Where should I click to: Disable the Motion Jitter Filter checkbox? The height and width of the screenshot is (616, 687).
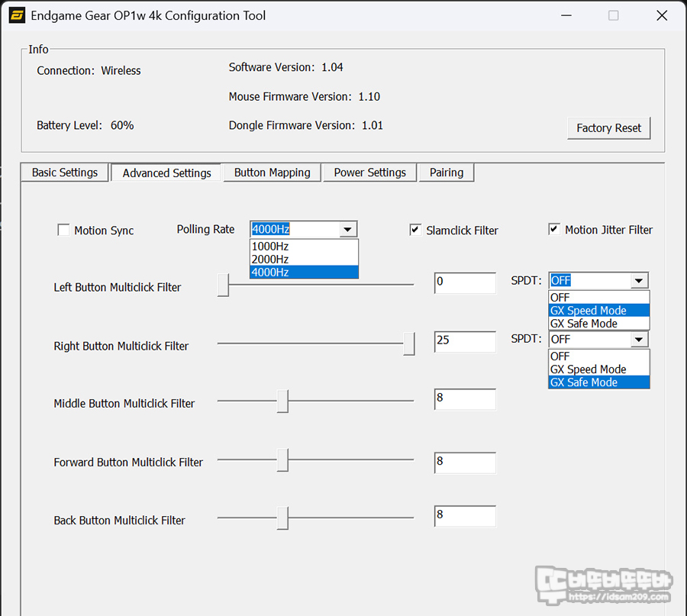coord(554,229)
